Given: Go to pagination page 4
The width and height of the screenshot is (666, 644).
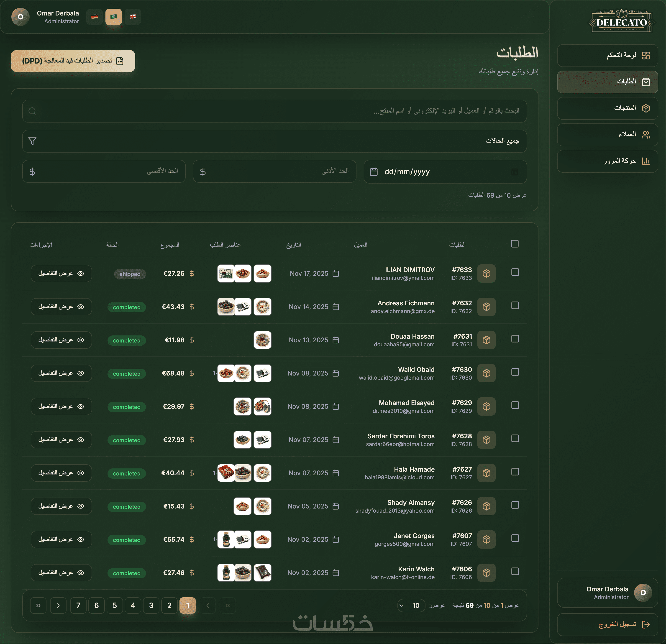Looking at the screenshot, I should 133,605.
